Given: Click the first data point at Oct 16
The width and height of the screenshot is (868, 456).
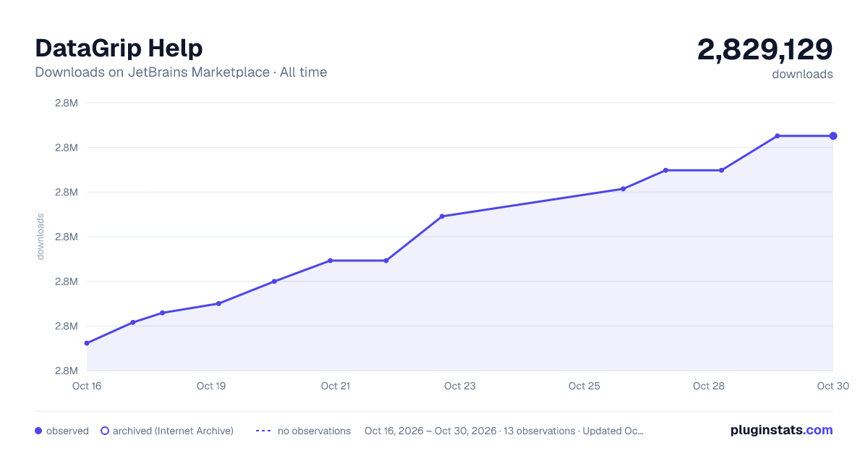Looking at the screenshot, I should click(x=87, y=343).
